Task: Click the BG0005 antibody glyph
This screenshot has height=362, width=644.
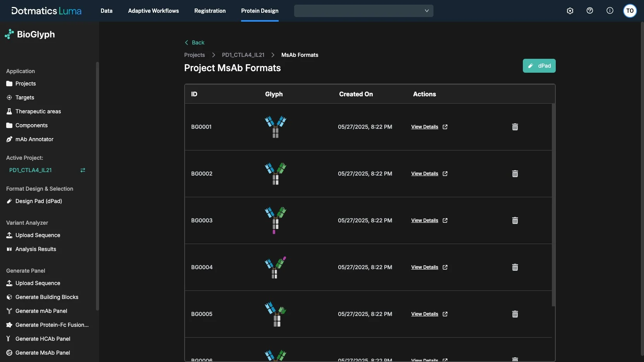Action: coord(276,314)
